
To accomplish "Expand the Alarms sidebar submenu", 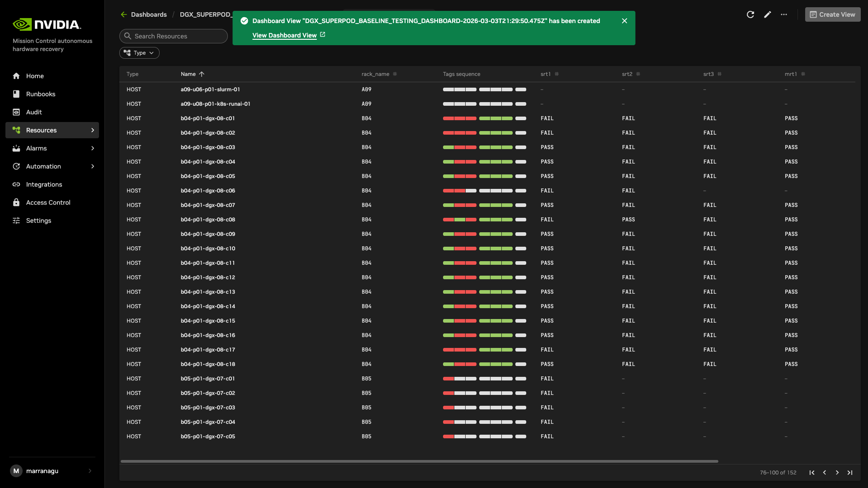I will point(93,148).
